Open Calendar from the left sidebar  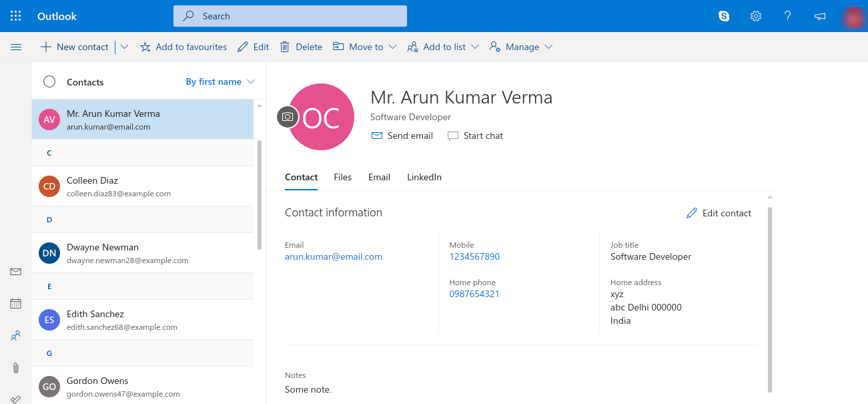tap(16, 304)
